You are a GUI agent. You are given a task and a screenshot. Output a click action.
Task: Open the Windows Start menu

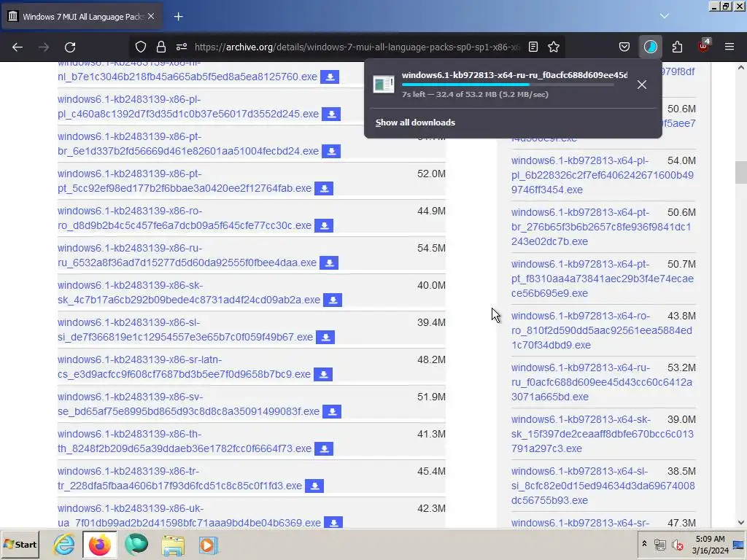(x=20, y=544)
